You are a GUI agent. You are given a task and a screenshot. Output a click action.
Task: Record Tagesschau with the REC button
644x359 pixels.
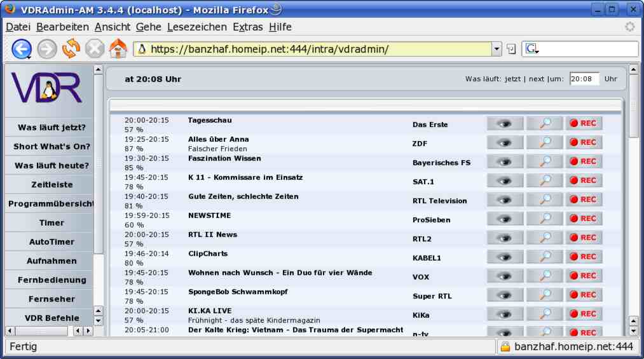pyautogui.click(x=584, y=123)
